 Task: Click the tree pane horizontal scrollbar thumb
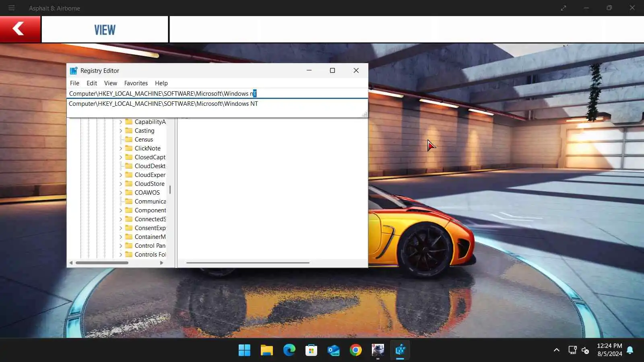point(102,263)
